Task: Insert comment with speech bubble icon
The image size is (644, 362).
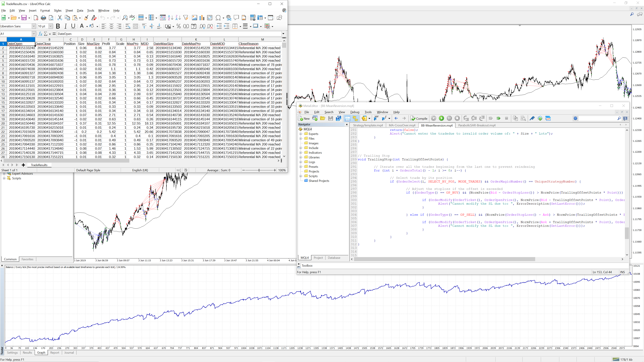Action: (236, 18)
